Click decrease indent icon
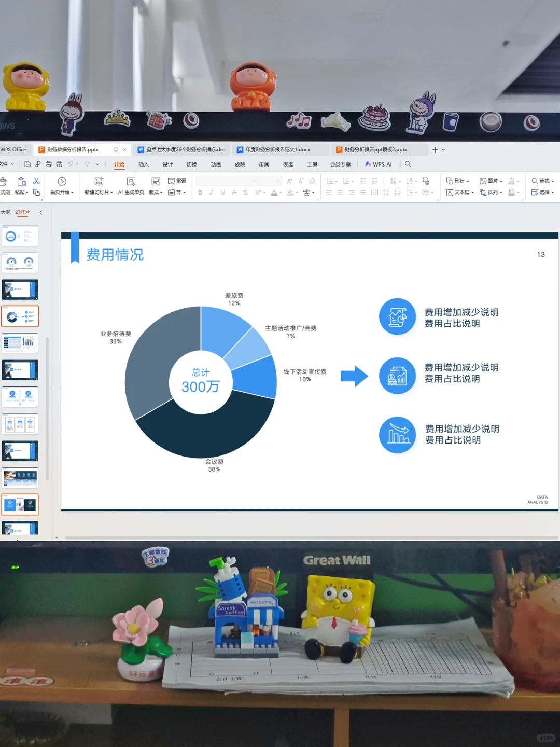Viewport: 560px width, 747px height. (x=363, y=181)
